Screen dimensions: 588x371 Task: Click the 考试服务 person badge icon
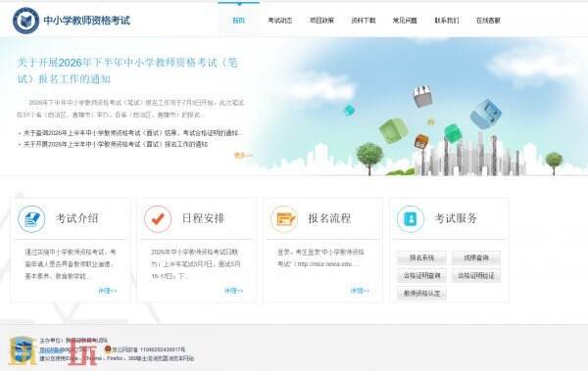411,218
